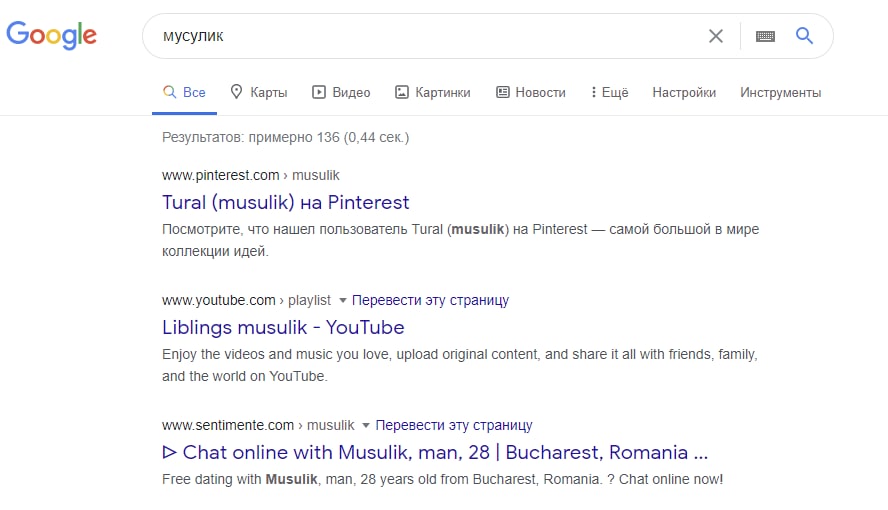Viewport: 888px width, 510px height.
Task: Switch to the Новости tab
Action: pyautogui.click(x=531, y=92)
